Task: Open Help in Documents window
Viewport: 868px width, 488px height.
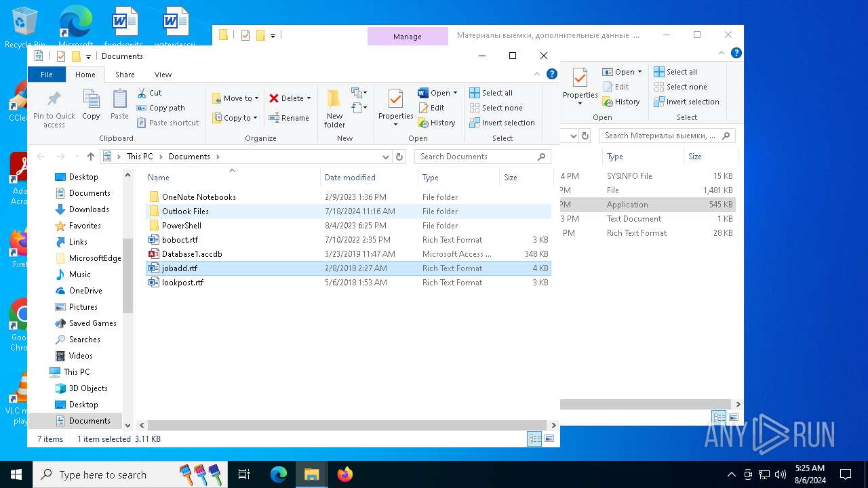Action: [552, 75]
